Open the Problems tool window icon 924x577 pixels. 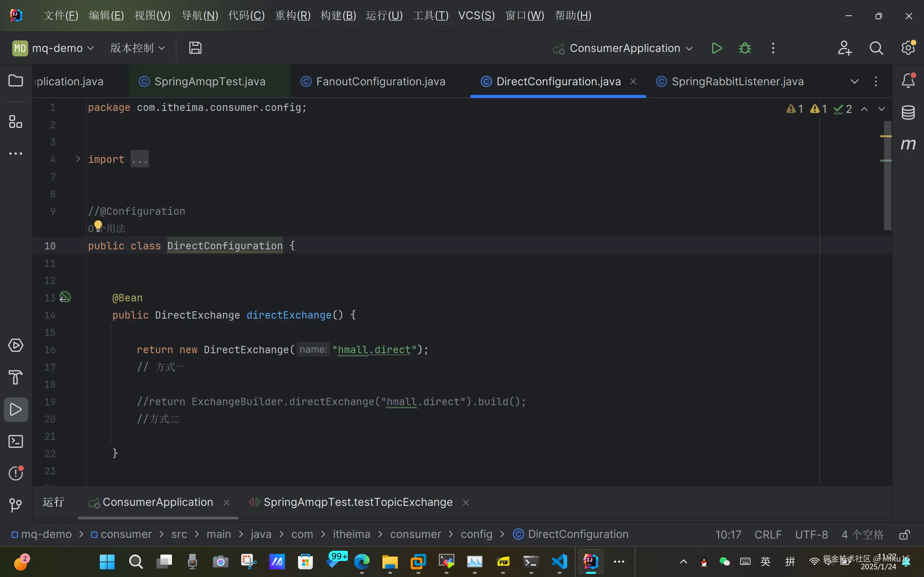(x=16, y=473)
